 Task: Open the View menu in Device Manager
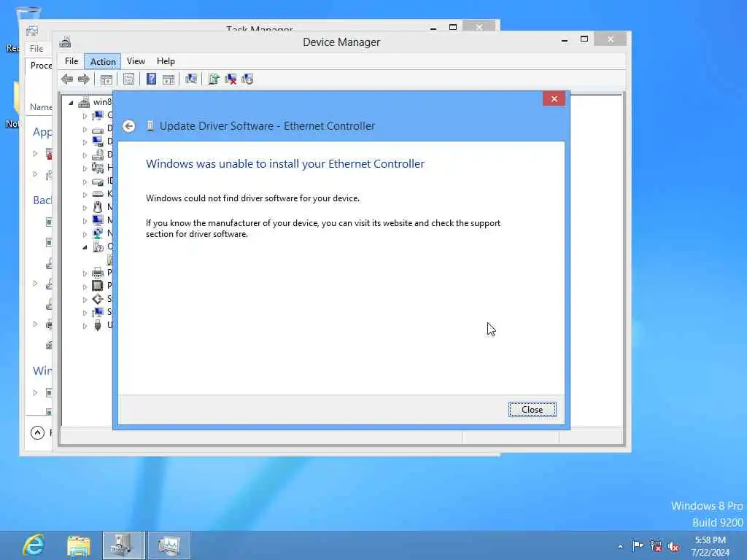click(x=136, y=61)
